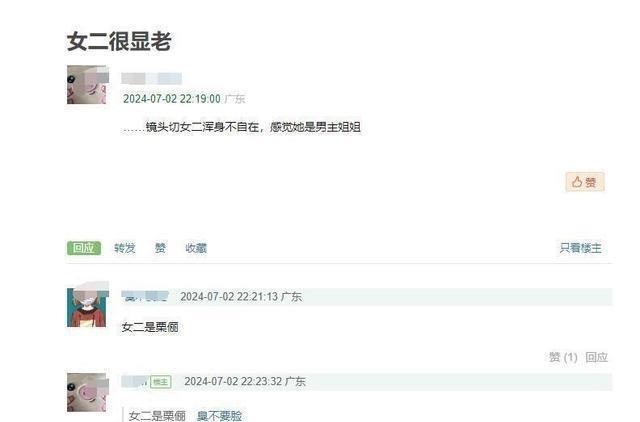The image size is (640, 422).
Task: Open the second commenter's avatar image
Action: (88, 392)
